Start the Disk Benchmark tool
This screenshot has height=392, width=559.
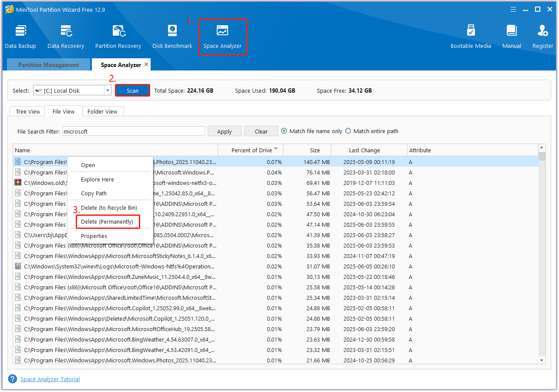pyautogui.click(x=172, y=37)
